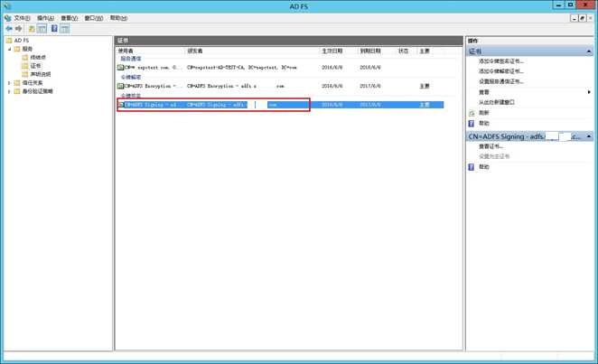Viewport: 598px width, 364px height.
Task: Open the 操作(A) menu
Action: pyautogui.click(x=45, y=18)
